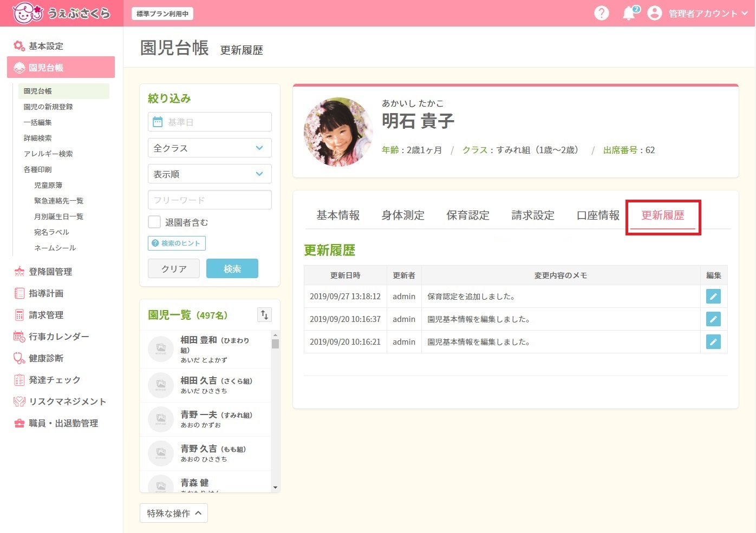
Task: Click 行事カレンダー calendar icon
Action: click(x=19, y=337)
